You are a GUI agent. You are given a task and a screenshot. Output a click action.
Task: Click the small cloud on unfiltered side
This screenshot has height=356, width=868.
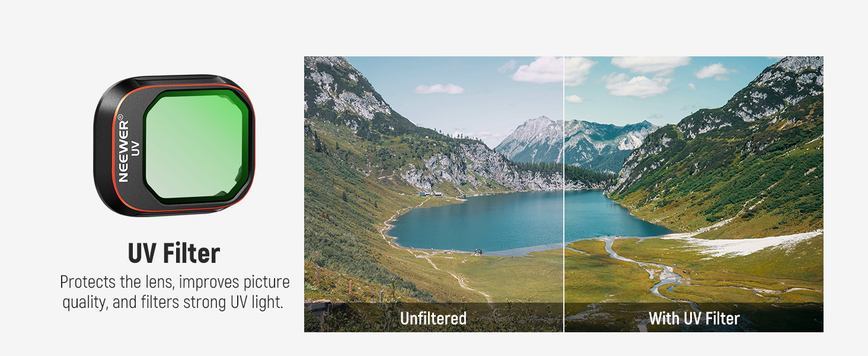439,88
